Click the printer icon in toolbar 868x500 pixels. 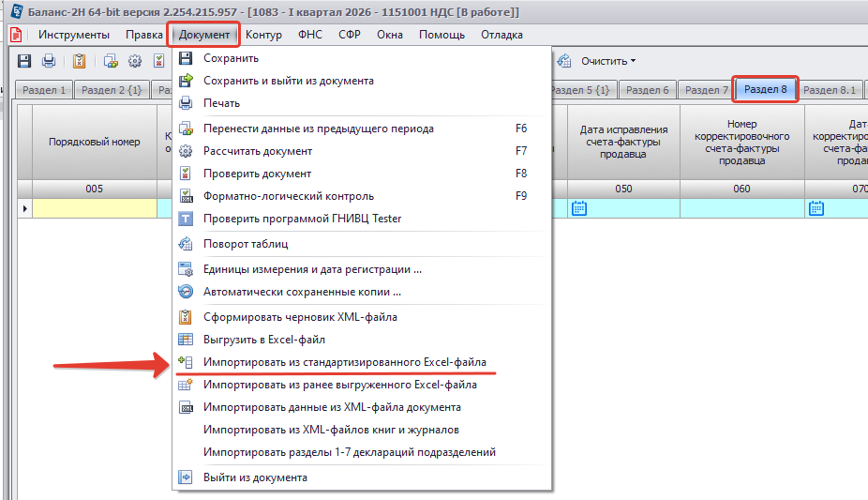coord(49,61)
